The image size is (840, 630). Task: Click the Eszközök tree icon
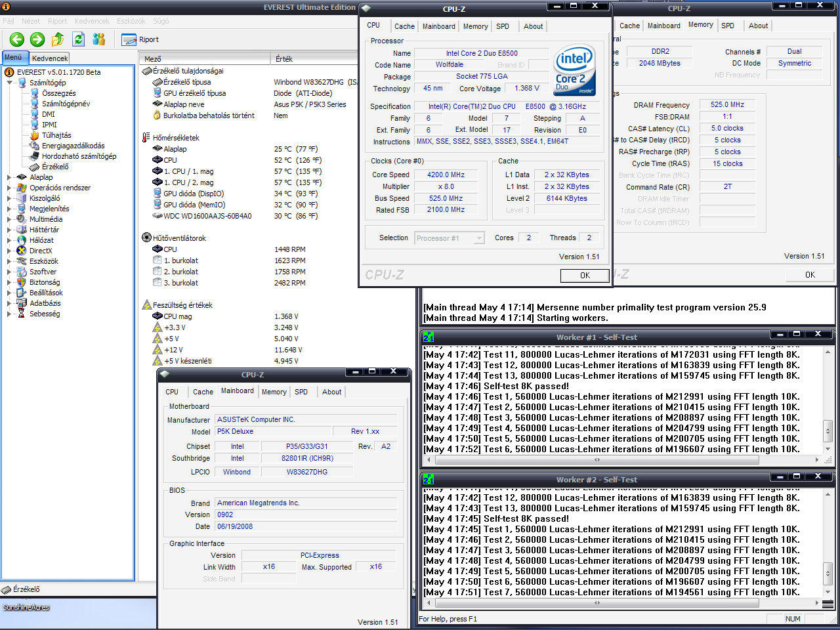pos(22,261)
